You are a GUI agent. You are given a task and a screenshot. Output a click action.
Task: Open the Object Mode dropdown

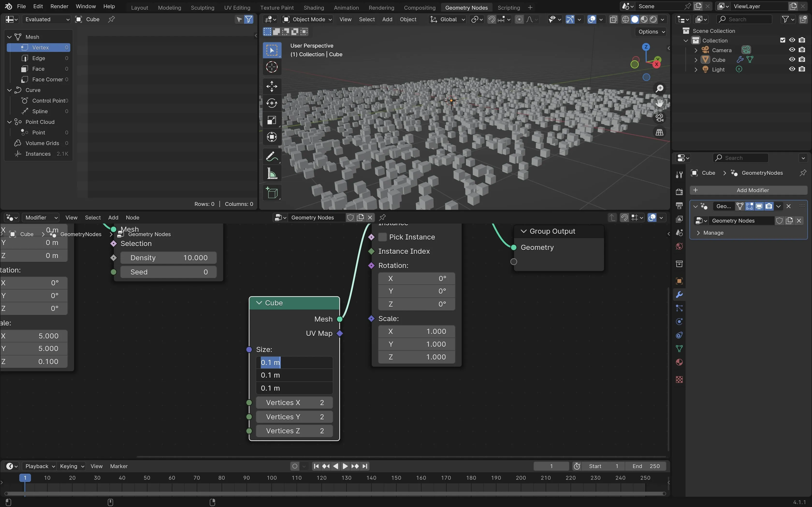pos(307,20)
